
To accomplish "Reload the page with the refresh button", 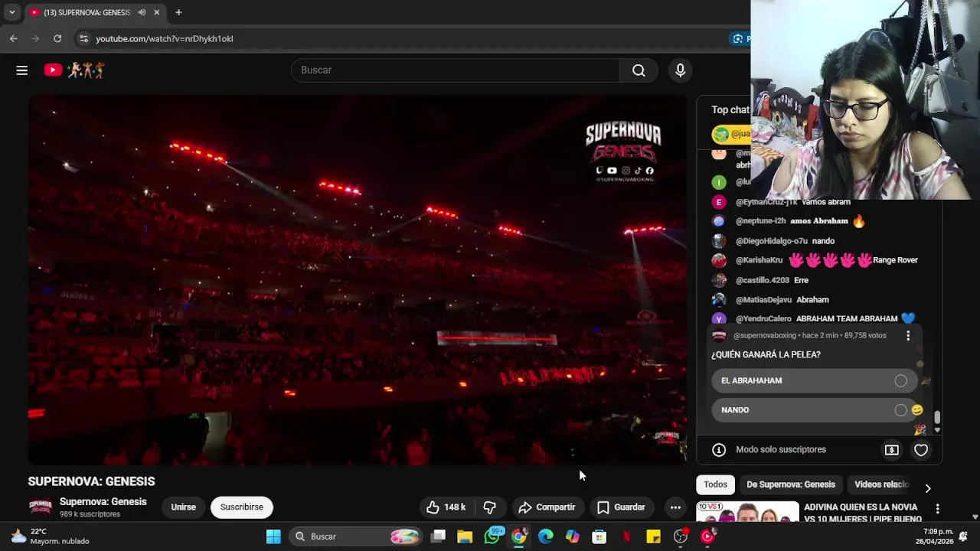I will click(x=57, y=38).
